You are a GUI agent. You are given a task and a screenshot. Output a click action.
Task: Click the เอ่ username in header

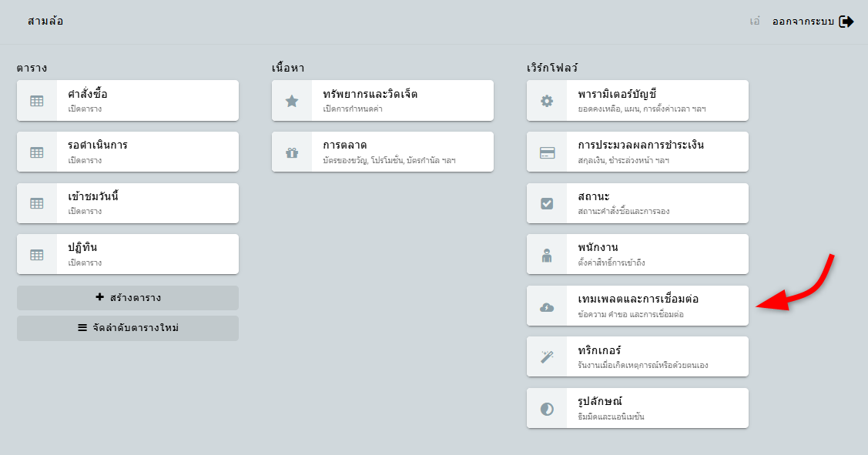(755, 22)
